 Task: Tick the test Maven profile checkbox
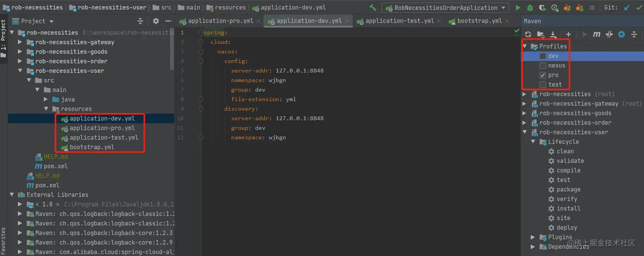coord(543,84)
